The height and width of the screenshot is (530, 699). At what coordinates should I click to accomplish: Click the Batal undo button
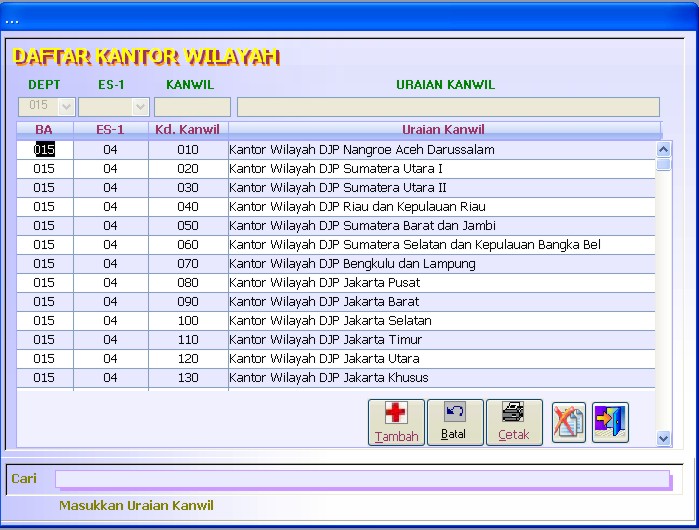pos(455,422)
